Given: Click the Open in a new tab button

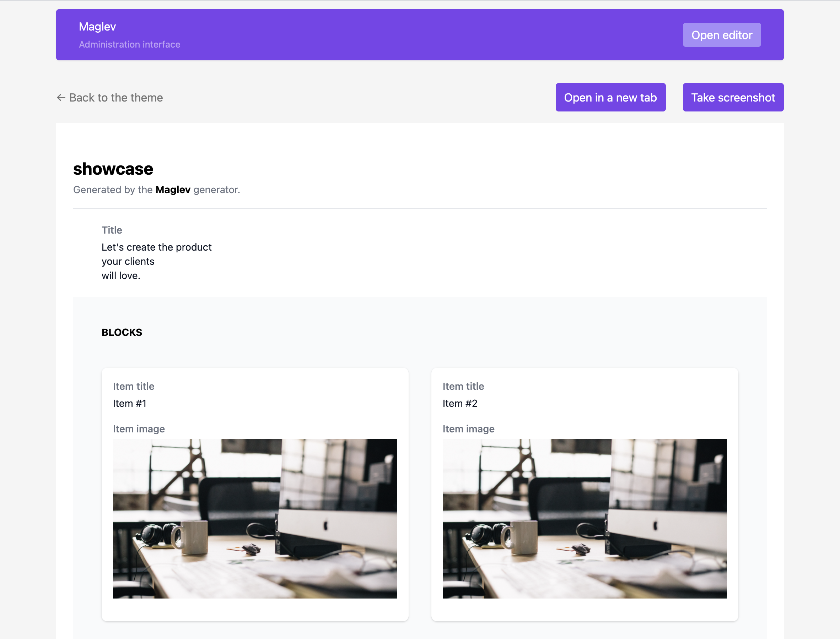Looking at the screenshot, I should click(610, 97).
